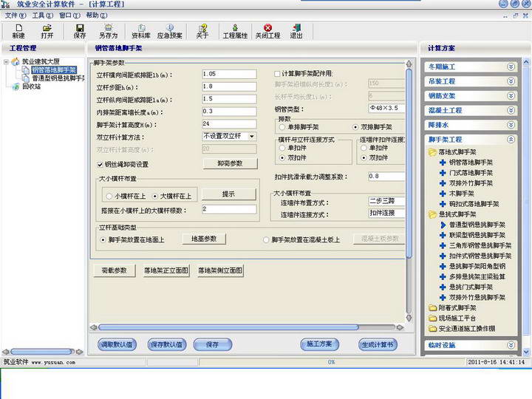Viewport: 532px width, 399px height.
Task: Click the 关闭工程 (Close Project) red icon
Action: [x=267, y=30]
